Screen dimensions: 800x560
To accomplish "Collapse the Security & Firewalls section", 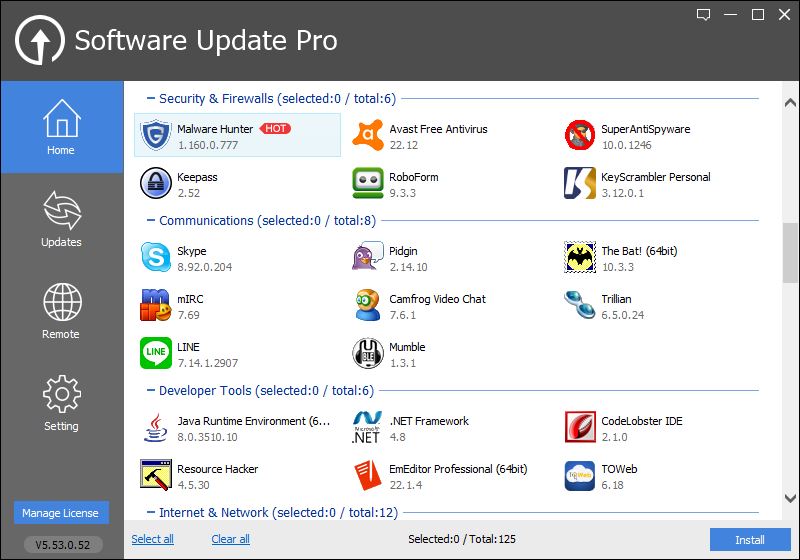I will [151, 98].
